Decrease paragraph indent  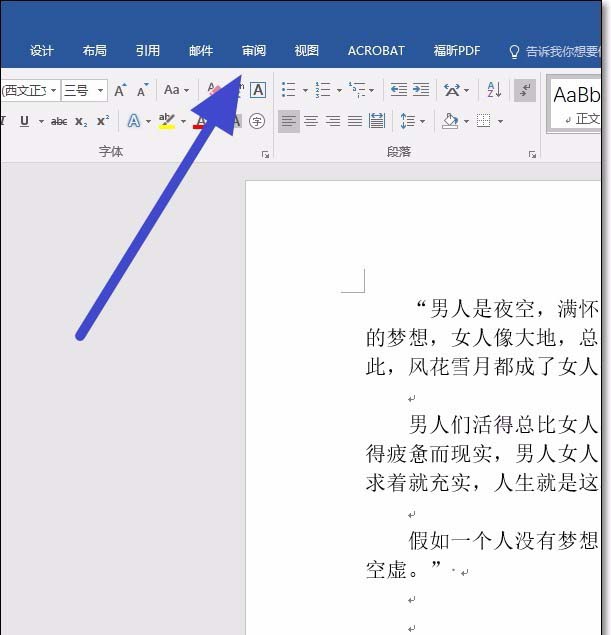399,89
